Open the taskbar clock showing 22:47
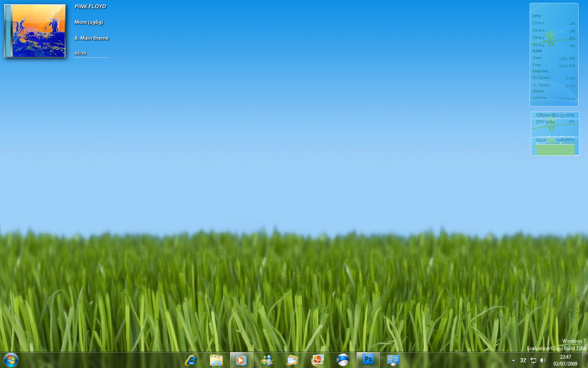588x368 pixels. [566, 360]
